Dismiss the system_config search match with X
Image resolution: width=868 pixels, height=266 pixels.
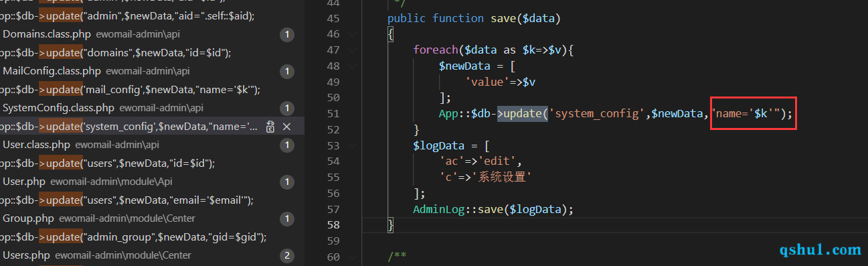286,127
